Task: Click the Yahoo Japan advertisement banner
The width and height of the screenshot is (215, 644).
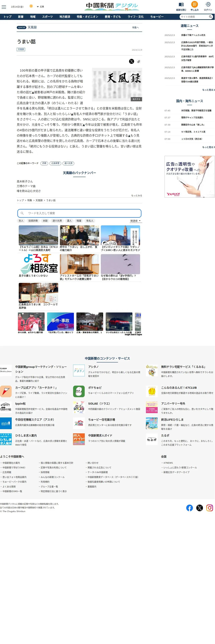Action: [x=189, y=177]
